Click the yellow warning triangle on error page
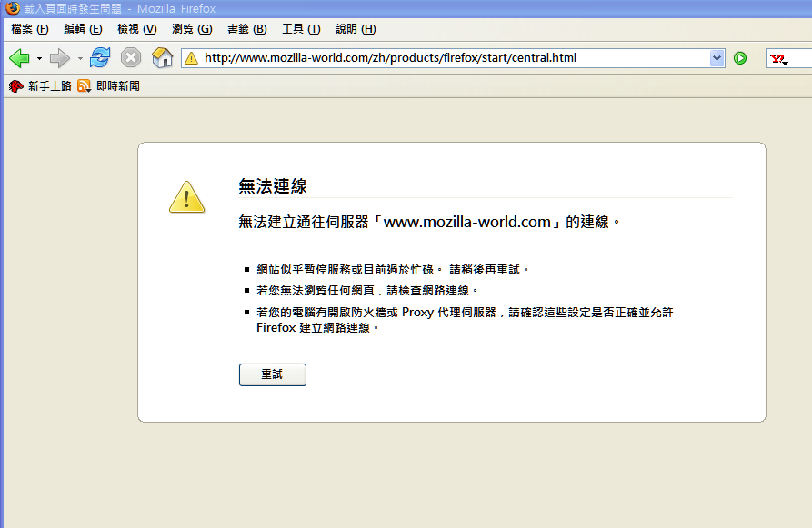Image resolution: width=812 pixels, height=528 pixels. pyautogui.click(x=187, y=197)
